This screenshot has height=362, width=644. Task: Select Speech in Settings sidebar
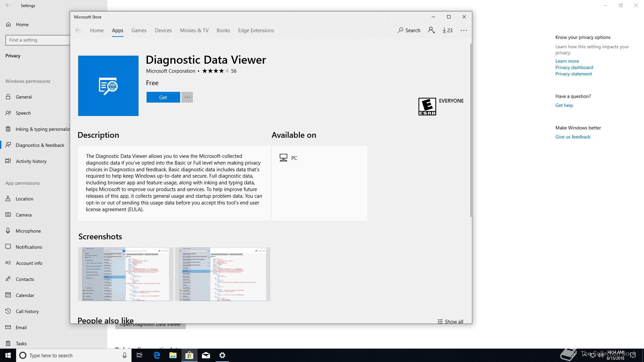tap(35, 113)
